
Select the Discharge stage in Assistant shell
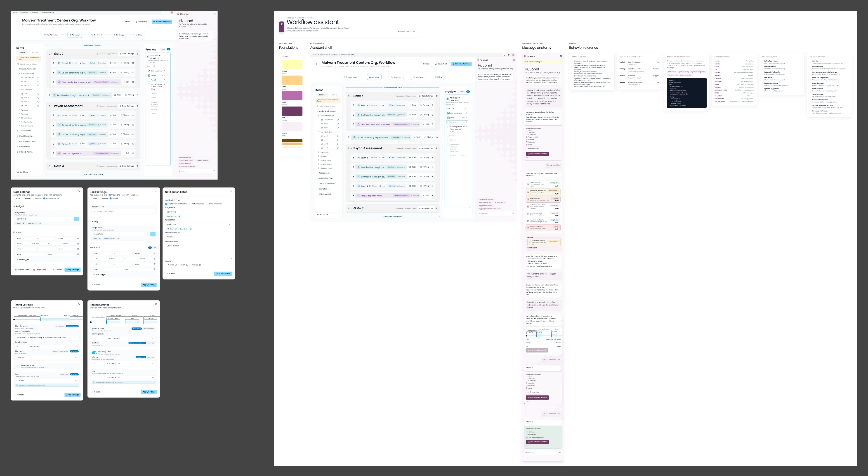pos(418,77)
